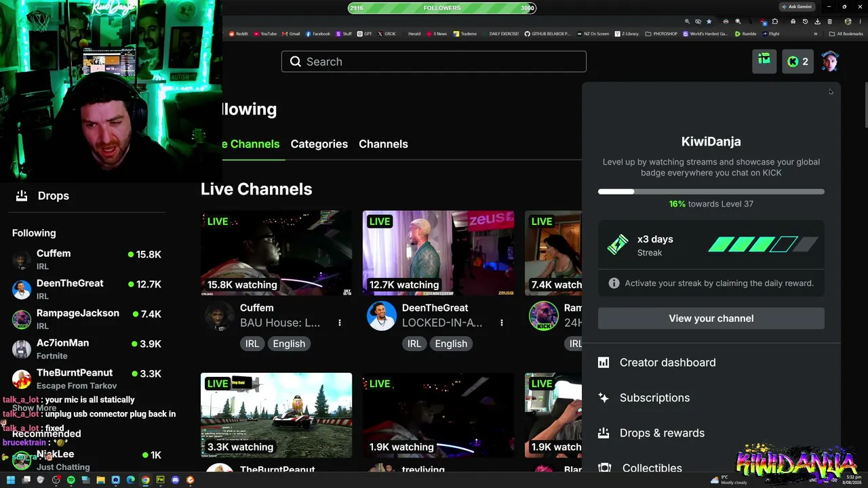
Task: Click the streak progress segments
Action: tap(763, 245)
